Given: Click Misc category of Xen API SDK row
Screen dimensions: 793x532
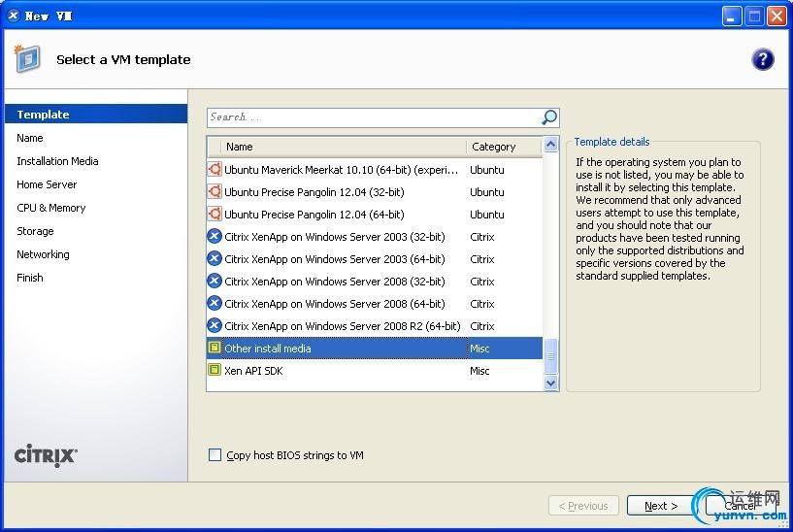Looking at the screenshot, I should point(479,370).
